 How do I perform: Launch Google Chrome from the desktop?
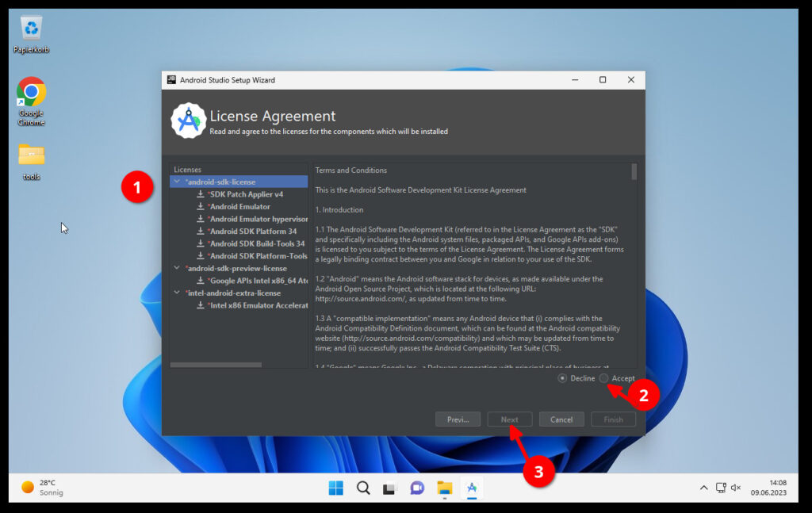click(31, 101)
